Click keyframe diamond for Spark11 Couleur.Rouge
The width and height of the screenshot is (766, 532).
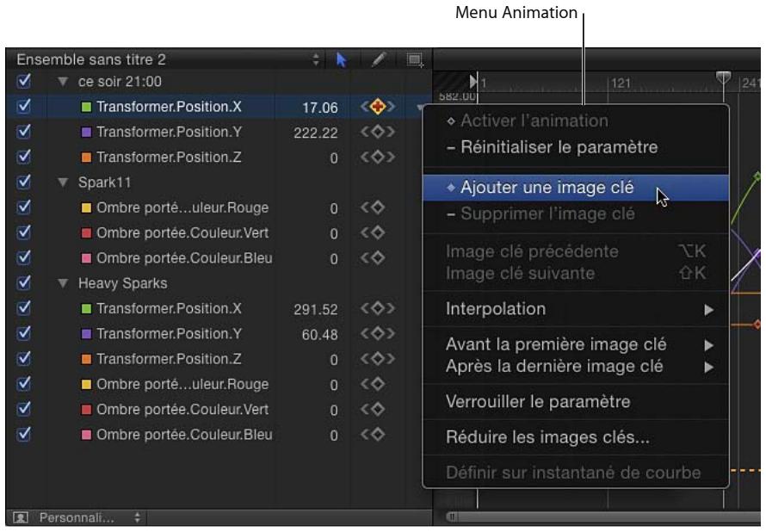378,207
